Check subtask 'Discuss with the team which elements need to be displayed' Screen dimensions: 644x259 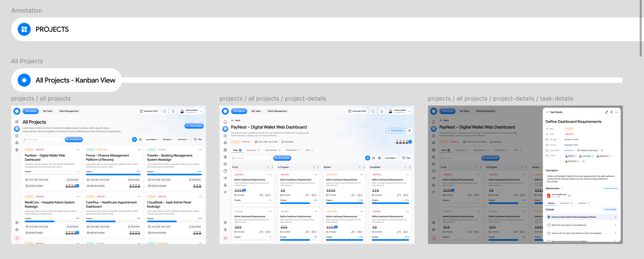pyautogui.click(x=549, y=233)
